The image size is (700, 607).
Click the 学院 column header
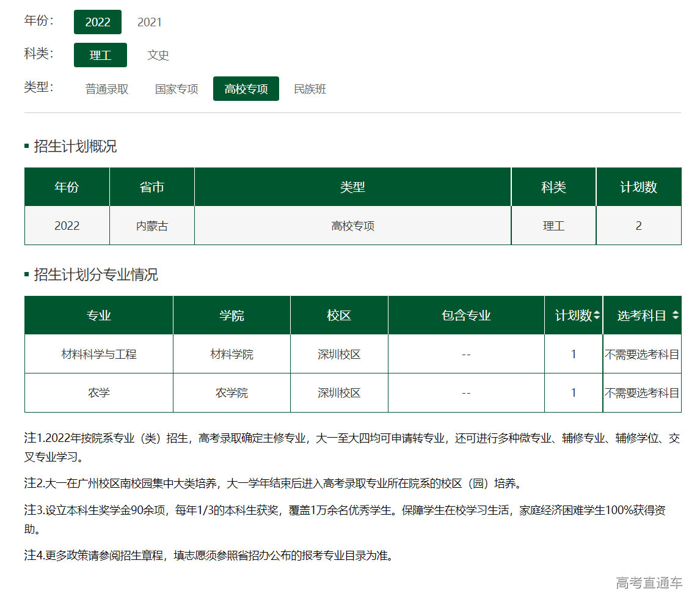pos(232,315)
